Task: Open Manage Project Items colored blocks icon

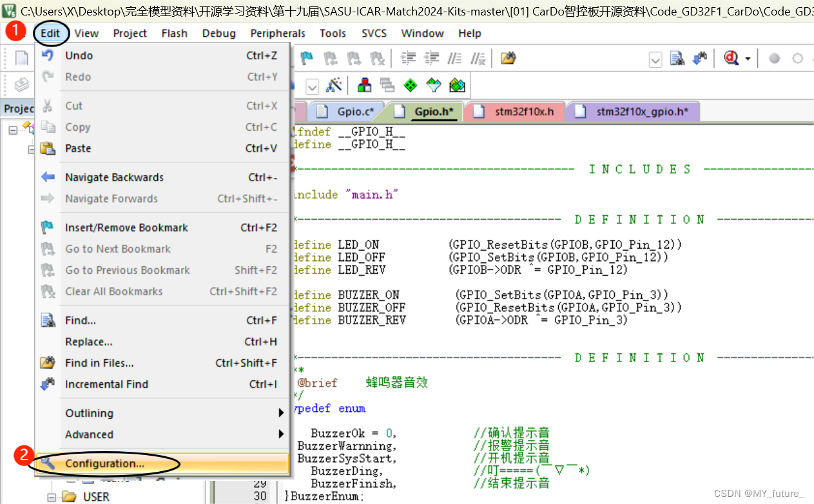Action: coord(364,85)
